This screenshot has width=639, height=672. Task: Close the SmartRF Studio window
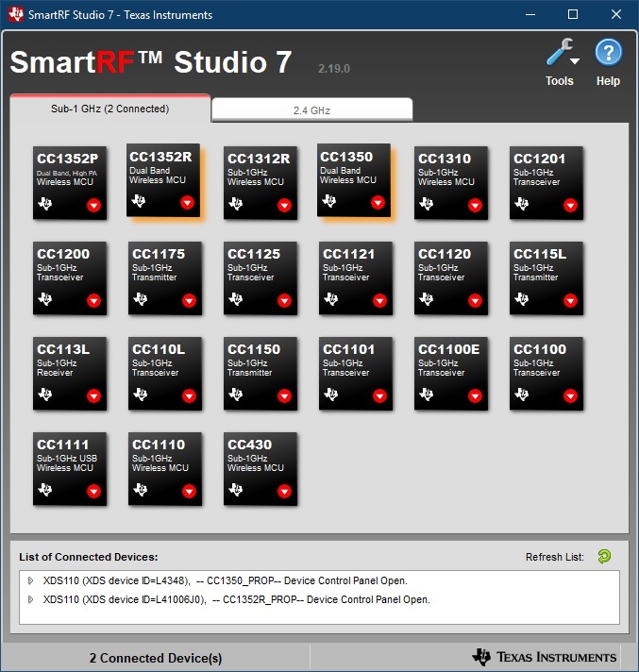[x=616, y=14]
